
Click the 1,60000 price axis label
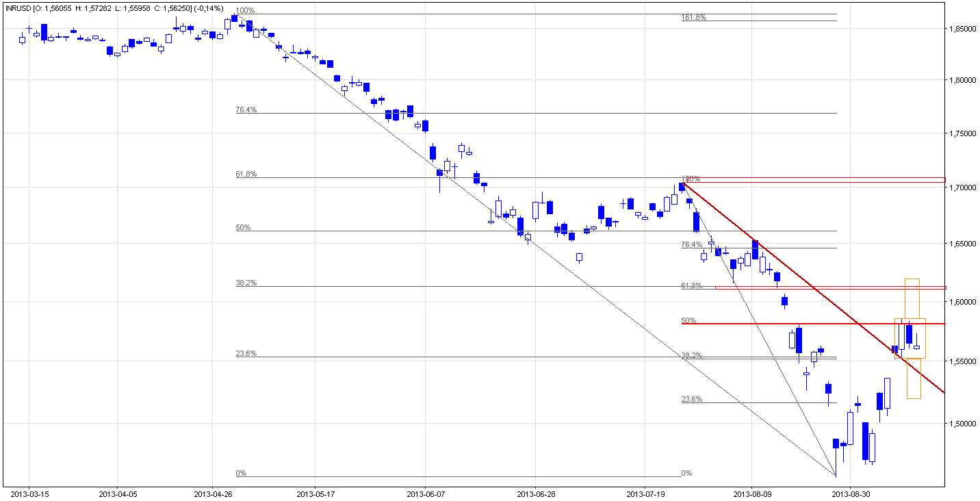click(x=962, y=301)
